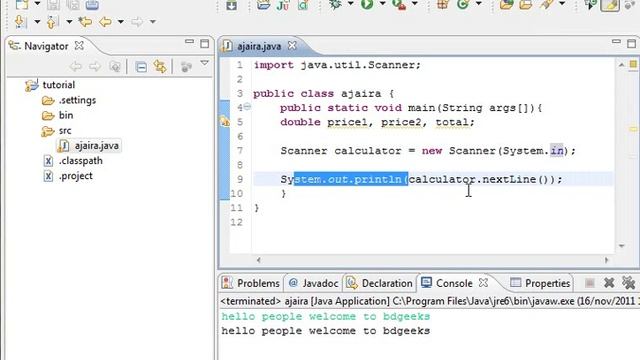Close the ajaira.java editor tab
This screenshot has height=360, width=640.
tap(292, 45)
